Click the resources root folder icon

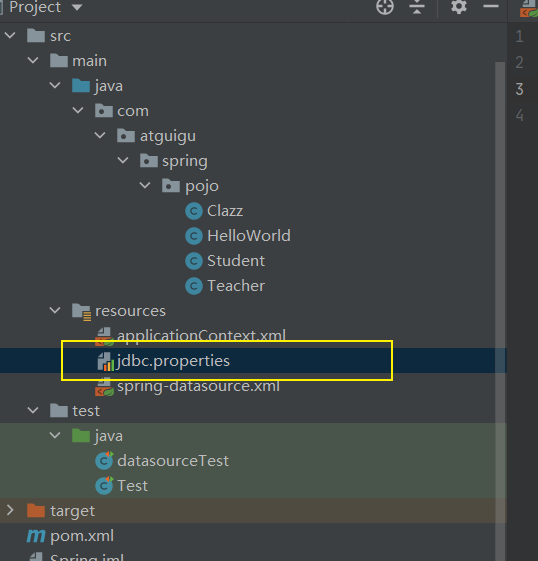click(82, 312)
